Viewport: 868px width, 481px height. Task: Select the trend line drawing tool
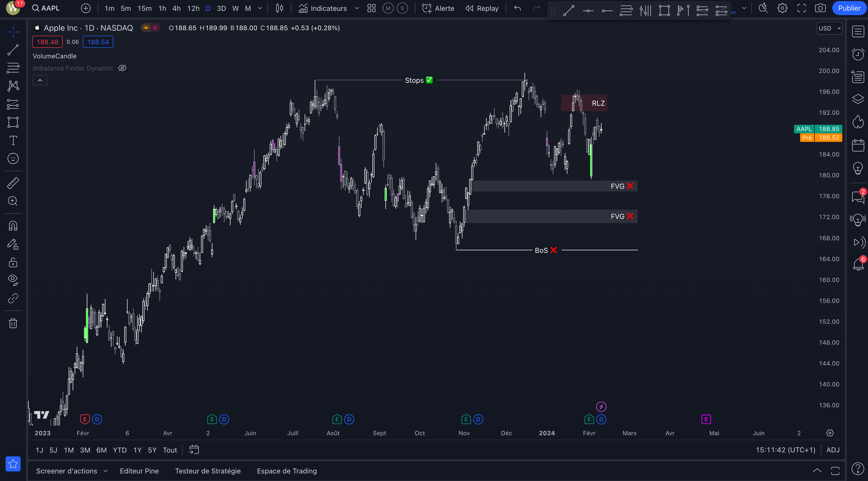pyautogui.click(x=13, y=50)
